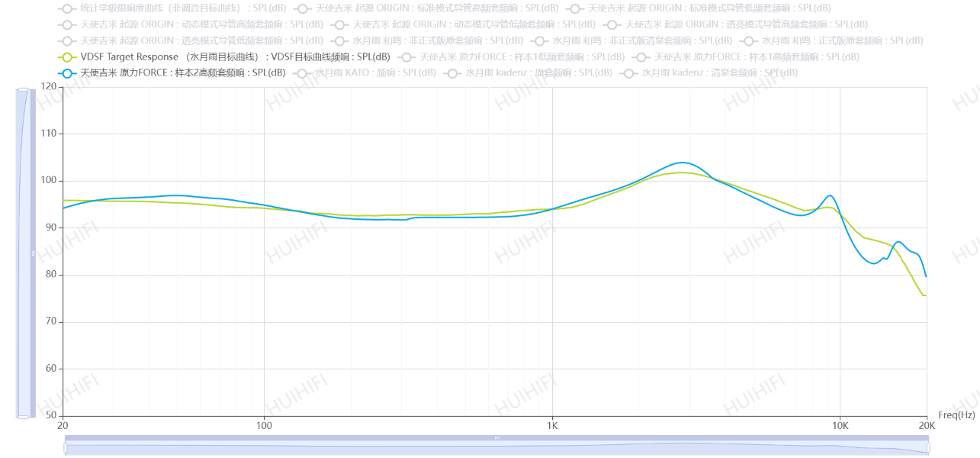The image size is (980, 458).
Task: Click the grey 统计学极限响度曲线 legend marker icon
Action: [67, 8]
